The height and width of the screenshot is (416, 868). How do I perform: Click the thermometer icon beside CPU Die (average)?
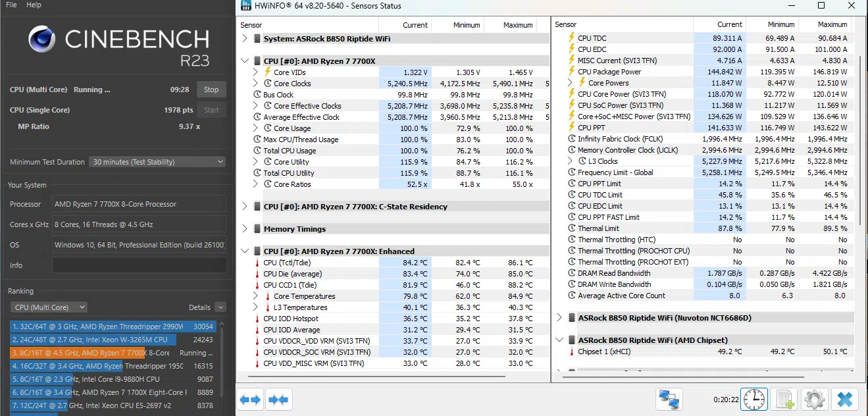[257, 274]
